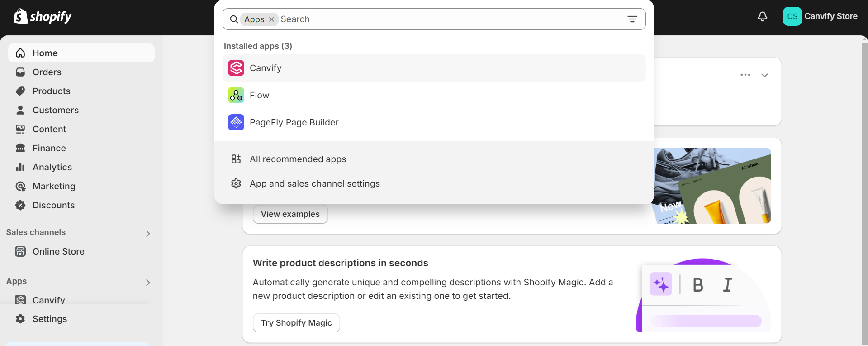Screen dimensions: 868x346
Task: Click the Settings gear in sidebar
Action: [x=20, y=319]
